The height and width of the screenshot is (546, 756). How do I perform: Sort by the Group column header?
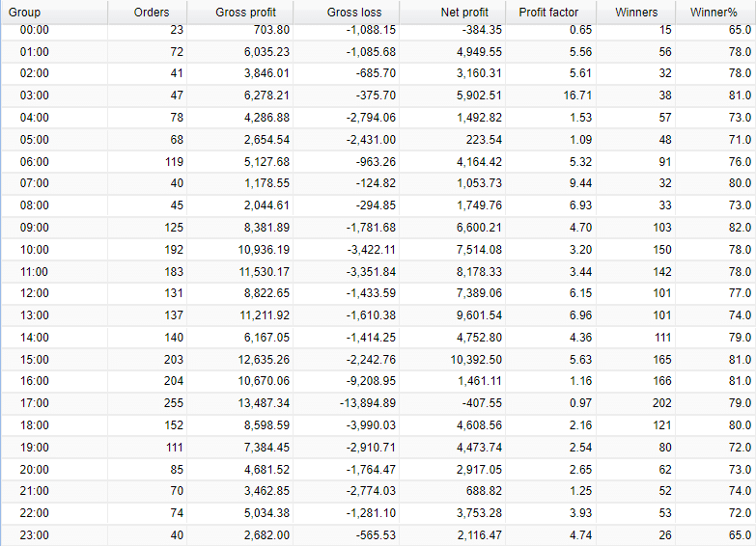[54, 12]
